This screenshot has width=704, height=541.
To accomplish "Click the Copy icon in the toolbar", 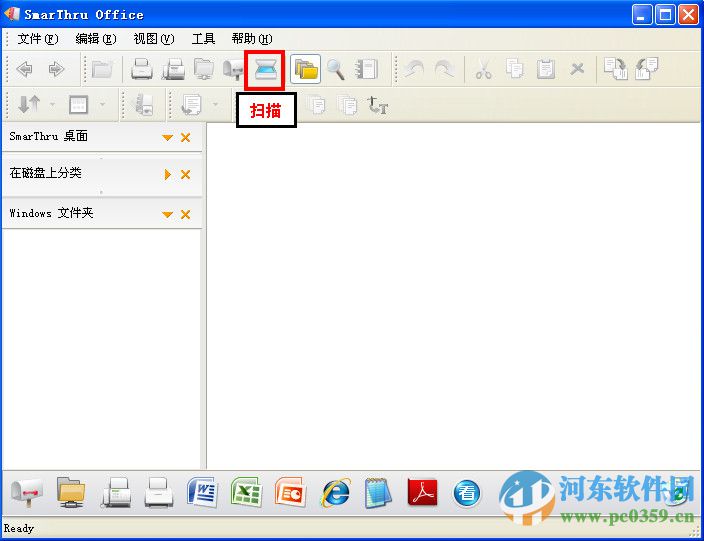I will tap(515, 69).
